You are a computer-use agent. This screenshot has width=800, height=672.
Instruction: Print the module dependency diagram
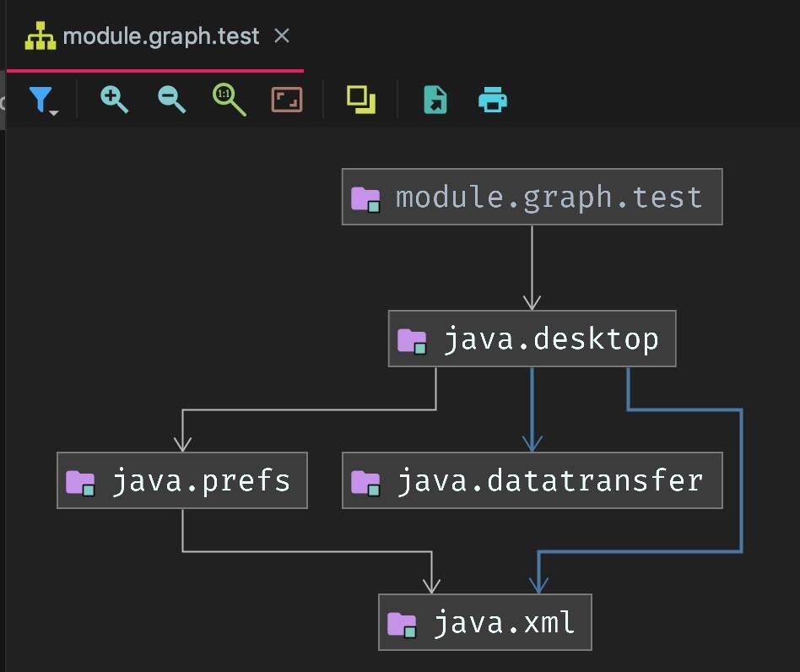click(x=493, y=99)
